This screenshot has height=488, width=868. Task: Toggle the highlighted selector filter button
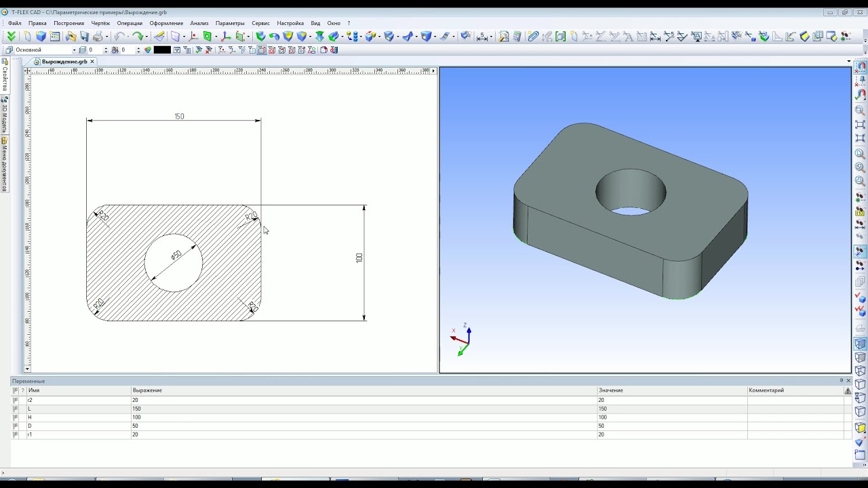tap(261, 49)
